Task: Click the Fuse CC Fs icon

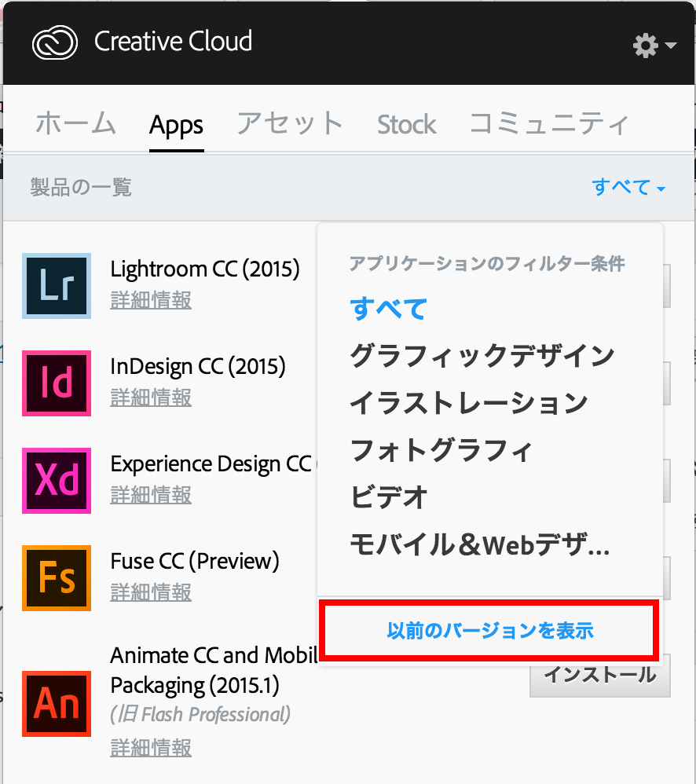Action: point(57,578)
